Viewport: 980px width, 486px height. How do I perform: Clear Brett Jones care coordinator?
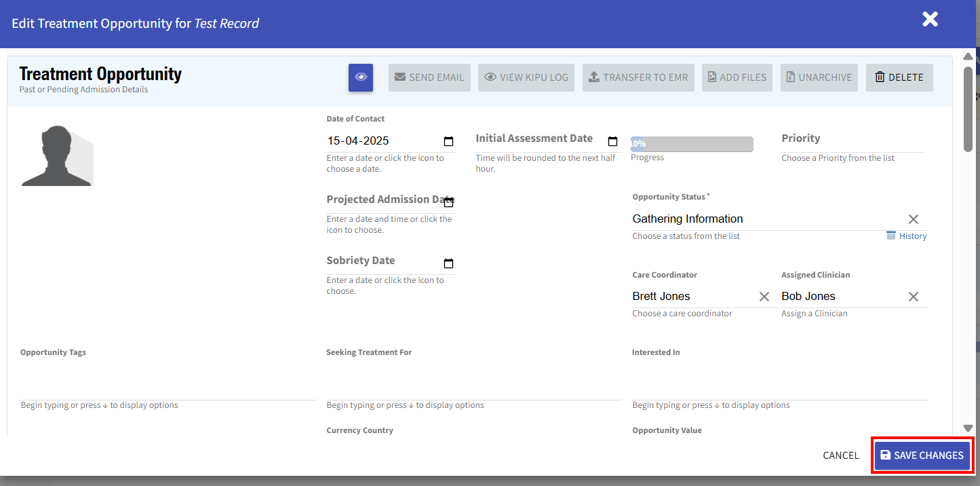(764, 297)
